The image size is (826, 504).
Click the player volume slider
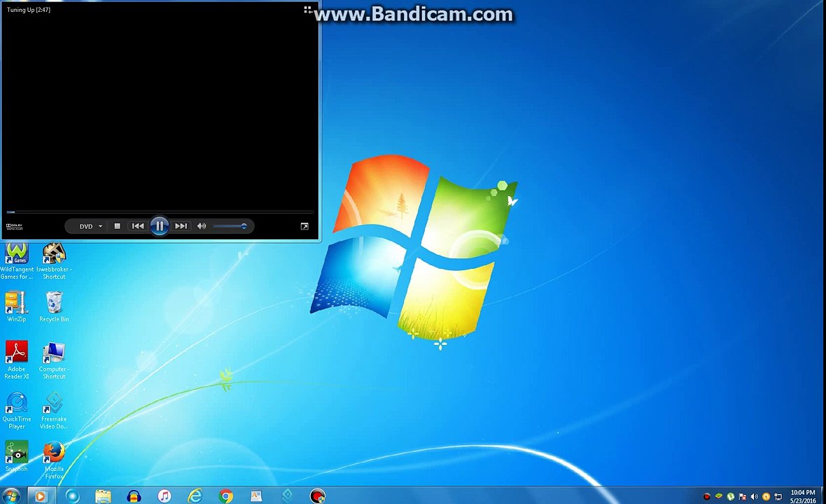click(230, 226)
